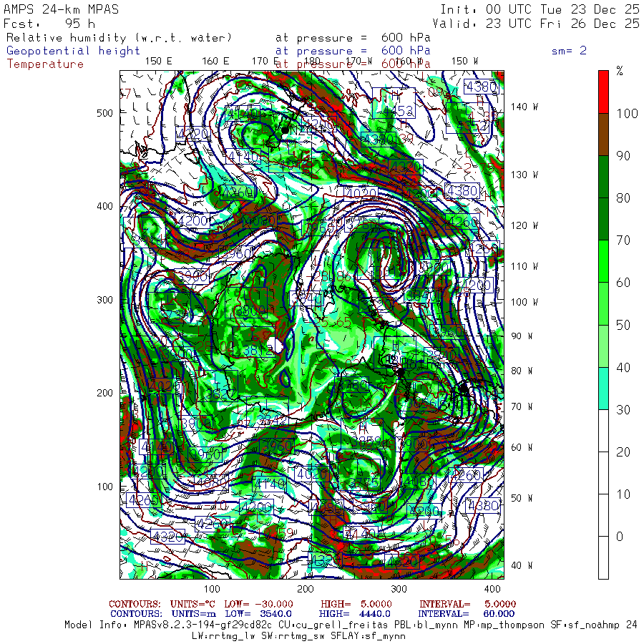Click the red swatch above 100 percent
This screenshot has width=644, height=644.
tap(603, 91)
